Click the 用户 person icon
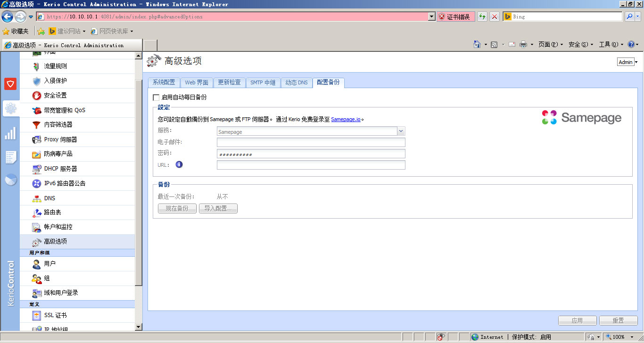This screenshot has width=644, height=343. [36, 264]
